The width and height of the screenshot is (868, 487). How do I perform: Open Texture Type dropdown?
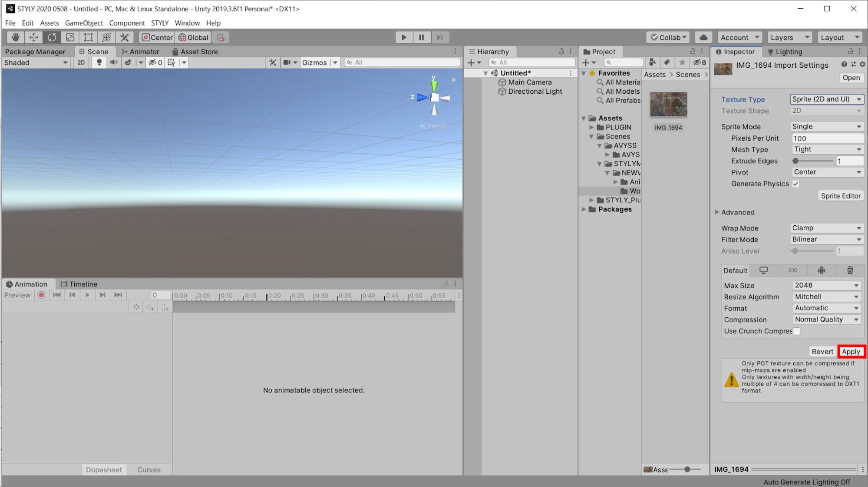coord(827,99)
